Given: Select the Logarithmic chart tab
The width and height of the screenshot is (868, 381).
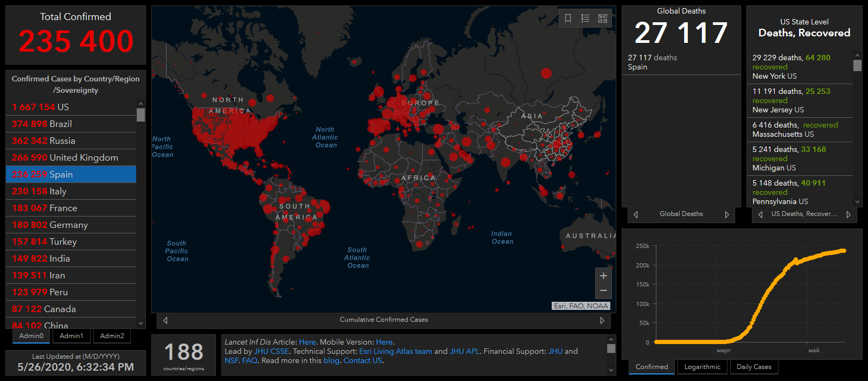Looking at the screenshot, I should tap(703, 367).
